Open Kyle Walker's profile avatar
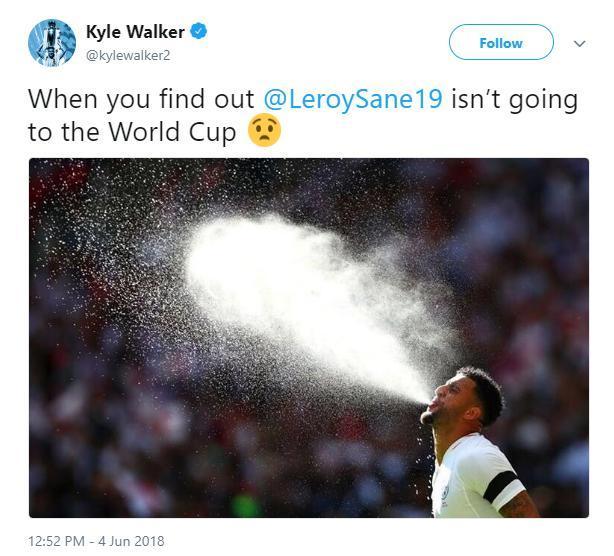This screenshot has width=614, height=556. pyautogui.click(x=52, y=43)
